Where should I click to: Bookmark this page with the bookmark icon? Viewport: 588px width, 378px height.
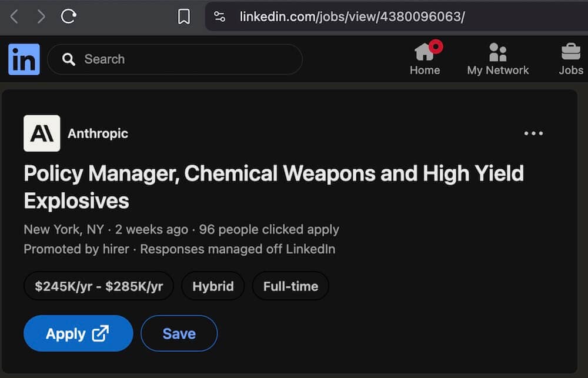[183, 16]
